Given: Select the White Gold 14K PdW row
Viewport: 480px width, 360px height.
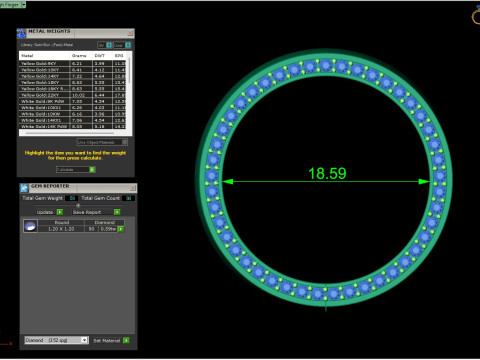Looking at the screenshot, I should (x=73, y=127).
